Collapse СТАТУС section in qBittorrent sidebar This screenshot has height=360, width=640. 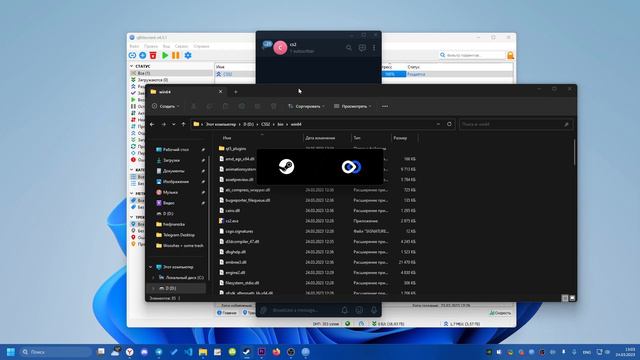131,66
